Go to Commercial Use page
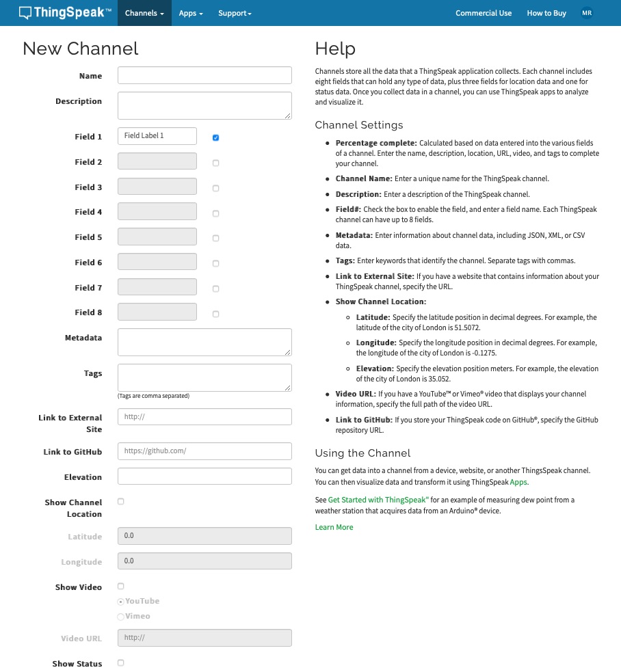Screen dimensions: 621x672 coord(484,13)
